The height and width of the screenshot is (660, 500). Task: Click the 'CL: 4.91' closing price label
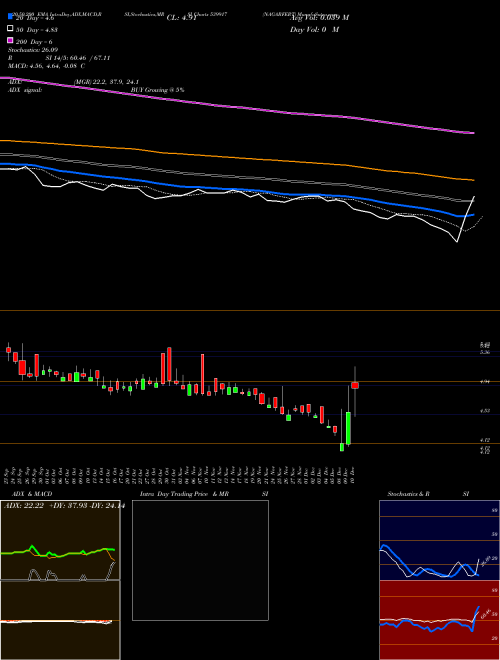tap(181, 18)
